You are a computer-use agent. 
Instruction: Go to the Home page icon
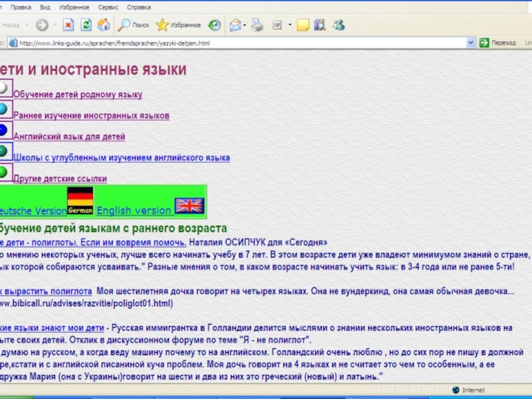click(x=104, y=25)
